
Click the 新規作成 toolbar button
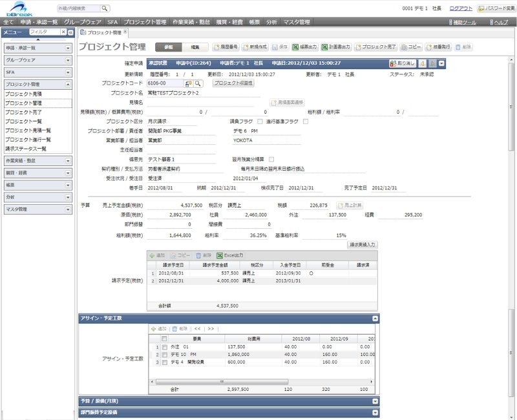pos(255,47)
